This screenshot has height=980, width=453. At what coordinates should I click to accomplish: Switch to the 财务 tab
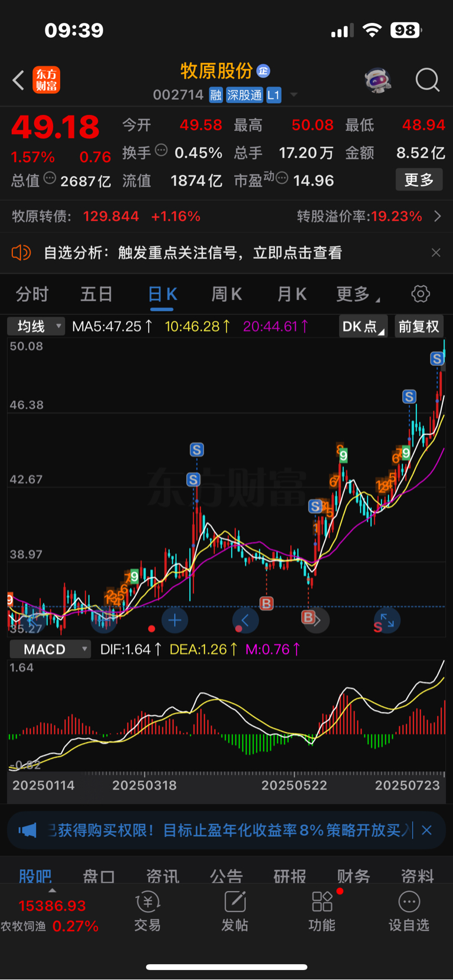tap(353, 876)
